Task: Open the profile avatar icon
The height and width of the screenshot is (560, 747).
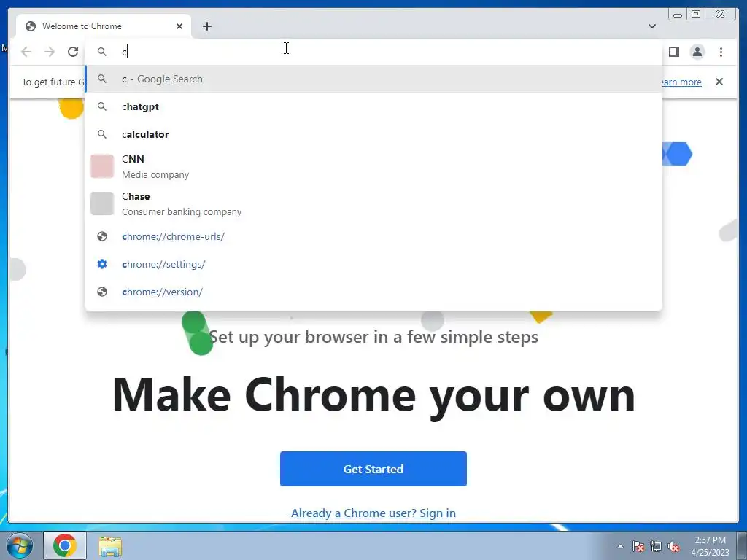Action: (x=697, y=52)
